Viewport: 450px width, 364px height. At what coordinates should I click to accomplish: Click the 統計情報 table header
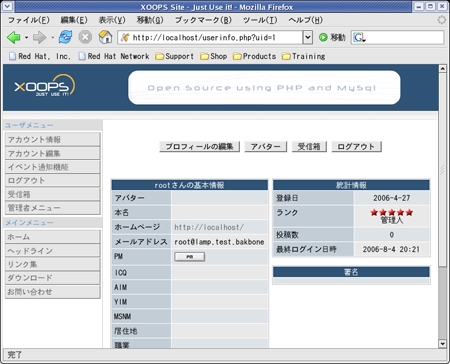coord(351,185)
